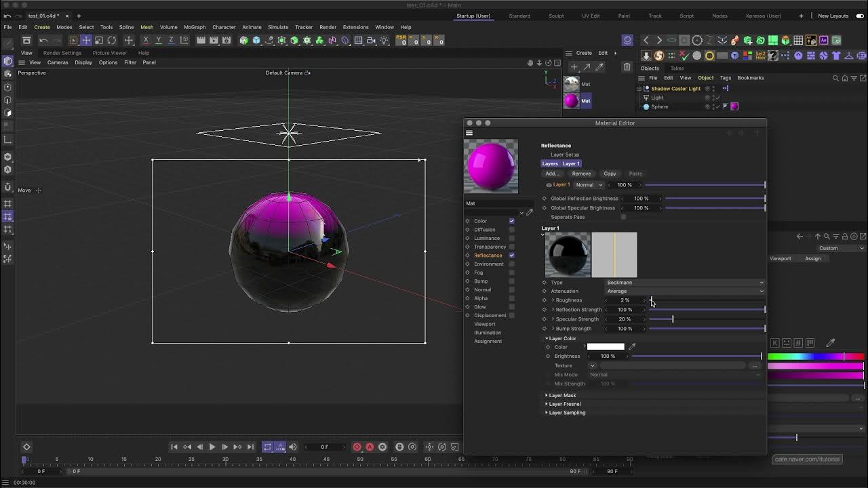The height and width of the screenshot is (488, 868).
Task: Toggle the Separate Pass checkbox
Action: pyautogui.click(x=623, y=217)
